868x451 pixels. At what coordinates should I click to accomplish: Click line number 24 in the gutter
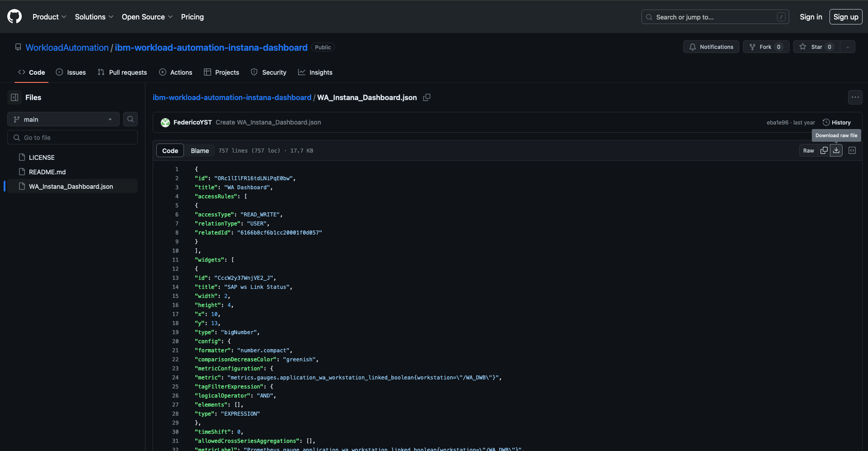[x=175, y=377]
